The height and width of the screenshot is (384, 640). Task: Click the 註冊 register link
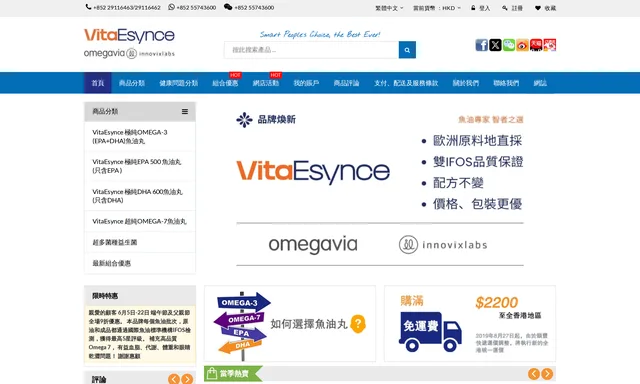pos(517,8)
